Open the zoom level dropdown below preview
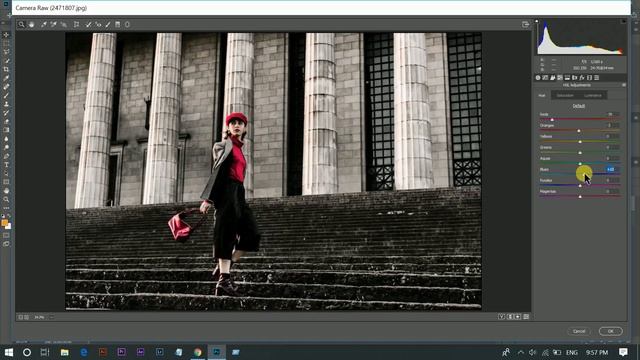Screen dimensions: 640x360 pyautogui.click(x=51, y=317)
